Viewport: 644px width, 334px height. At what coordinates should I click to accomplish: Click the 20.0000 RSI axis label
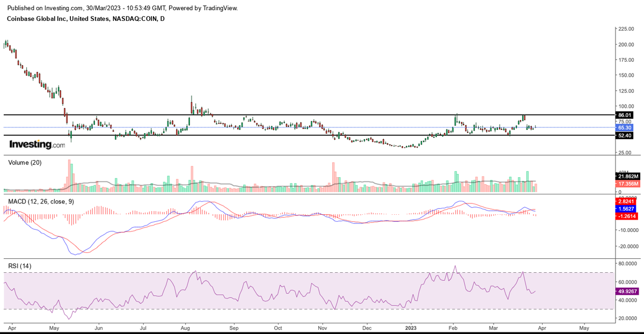click(x=628, y=318)
